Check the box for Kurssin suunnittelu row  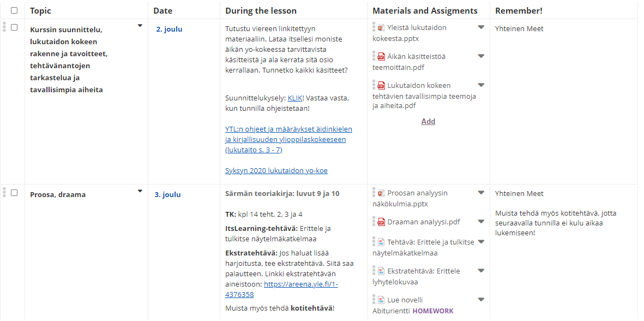pos(14,27)
